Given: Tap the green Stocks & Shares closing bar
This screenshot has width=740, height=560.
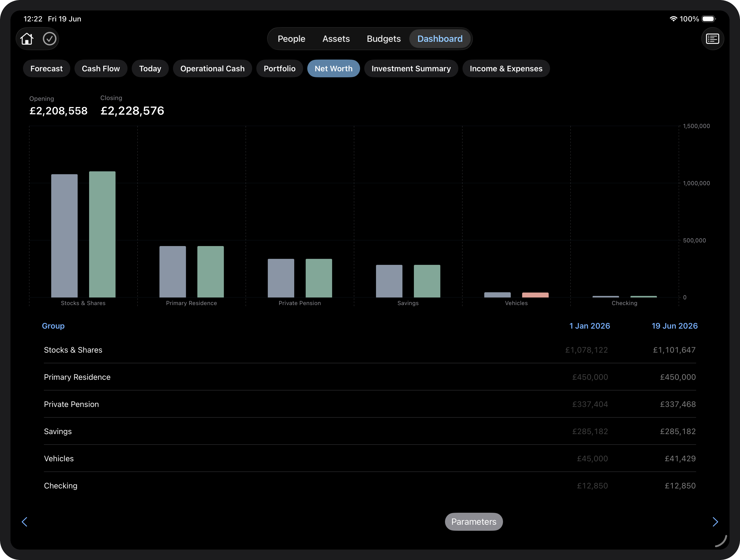Looking at the screenshot, I should (x=102, y=234).
